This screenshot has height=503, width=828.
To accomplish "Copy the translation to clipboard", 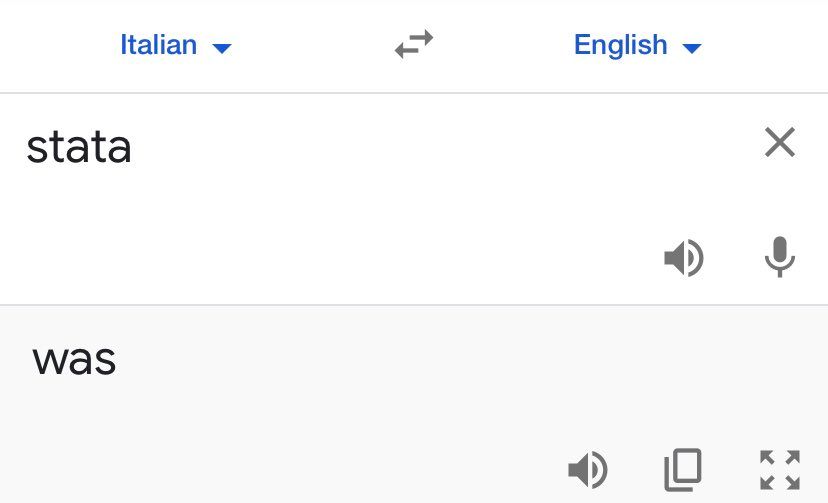I will coord(683,468).
